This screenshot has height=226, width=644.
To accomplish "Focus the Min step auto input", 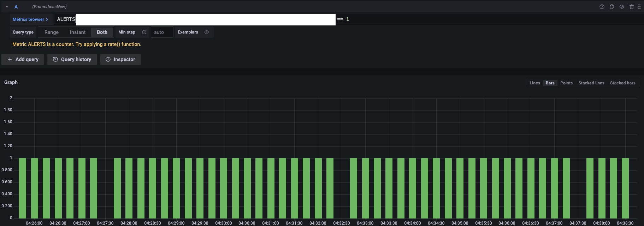I will click(x=162, y=32).
